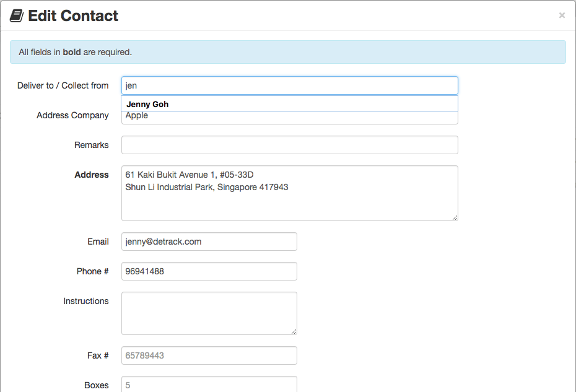Image resolution: width=576 pixels, height=392 pixels.
Task: Click the bold Address label
Action: coord(92,175)
